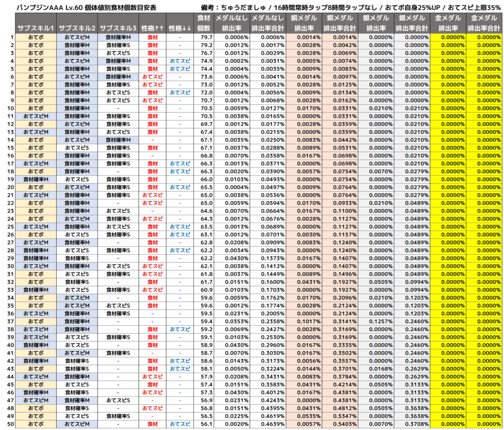Click the 0.1017% bronze rate cell
The height and width of the screenshot is (430, 504).
click(308, 321)
